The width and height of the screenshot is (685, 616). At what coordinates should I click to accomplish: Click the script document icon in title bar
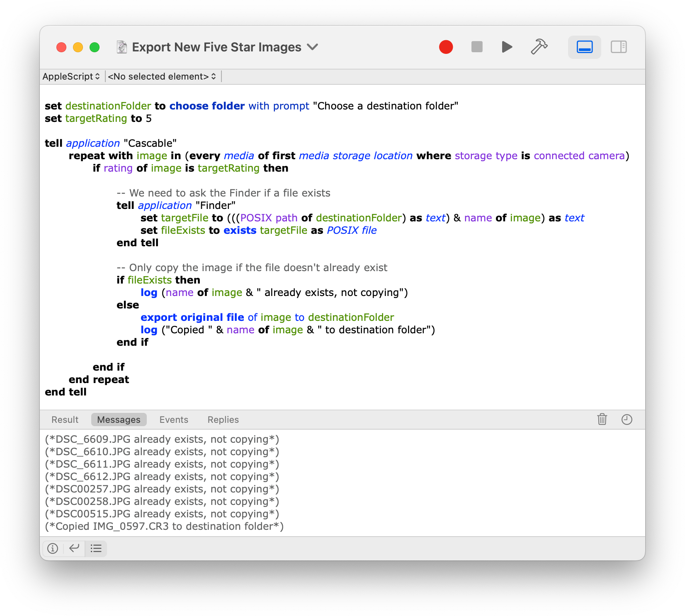(x=122, y=47)
